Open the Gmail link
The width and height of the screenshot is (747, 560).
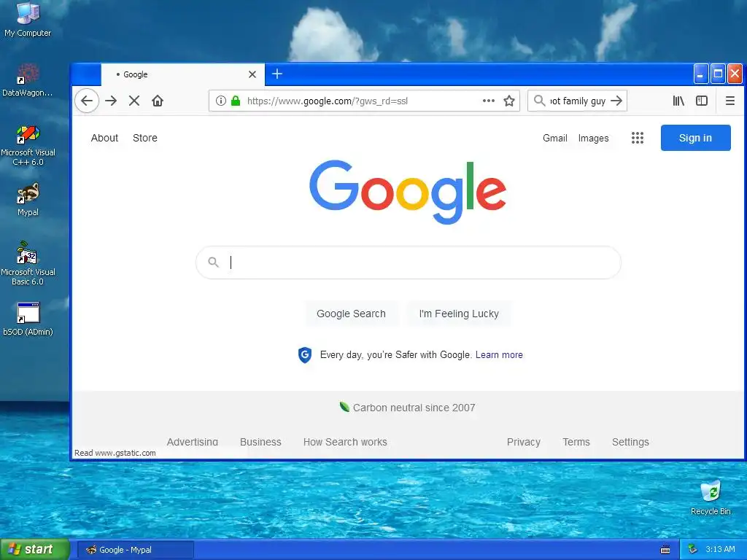555,138
